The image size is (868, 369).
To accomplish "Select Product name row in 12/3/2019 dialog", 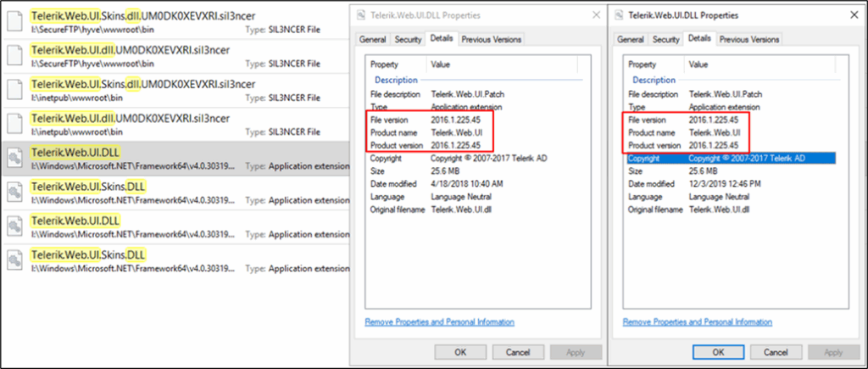I will [731, 132].
